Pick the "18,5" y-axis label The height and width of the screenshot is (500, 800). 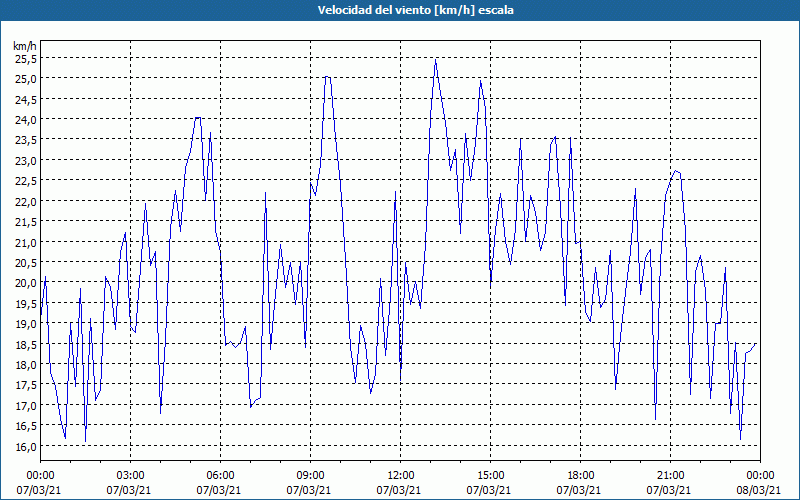25,345
